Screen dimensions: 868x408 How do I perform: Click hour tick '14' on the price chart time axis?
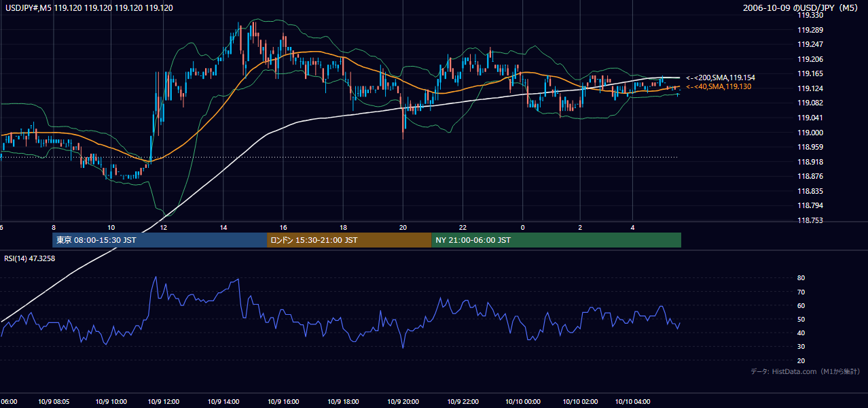pyautogui.click(x=223, y=227)
